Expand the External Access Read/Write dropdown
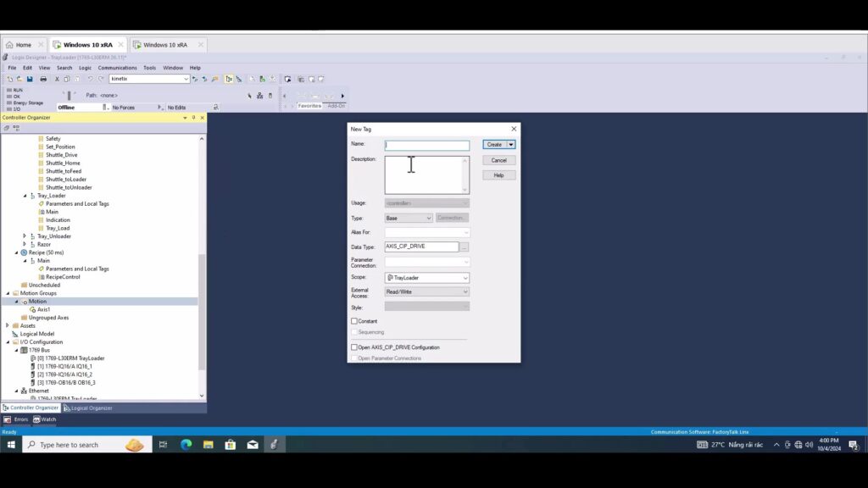 [x=427, y=291]
